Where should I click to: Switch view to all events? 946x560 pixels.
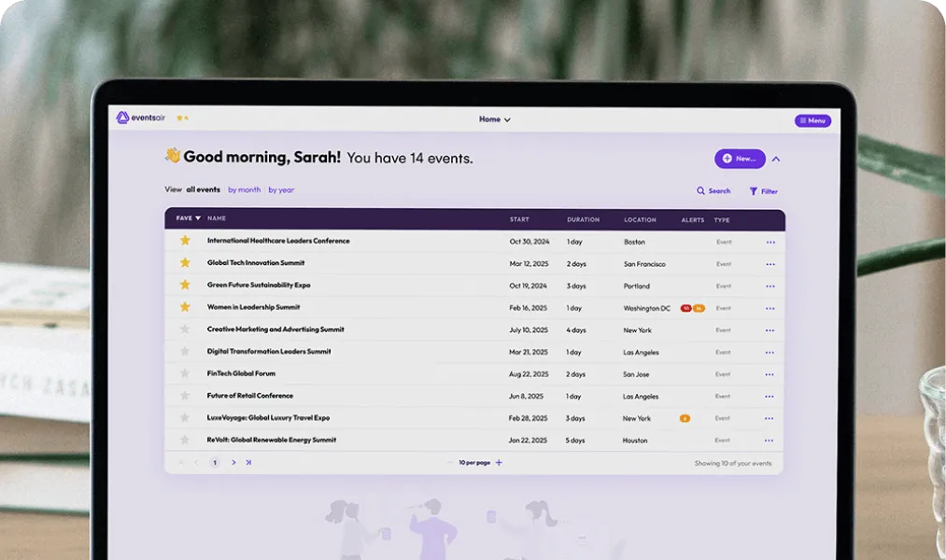(203, 189)
